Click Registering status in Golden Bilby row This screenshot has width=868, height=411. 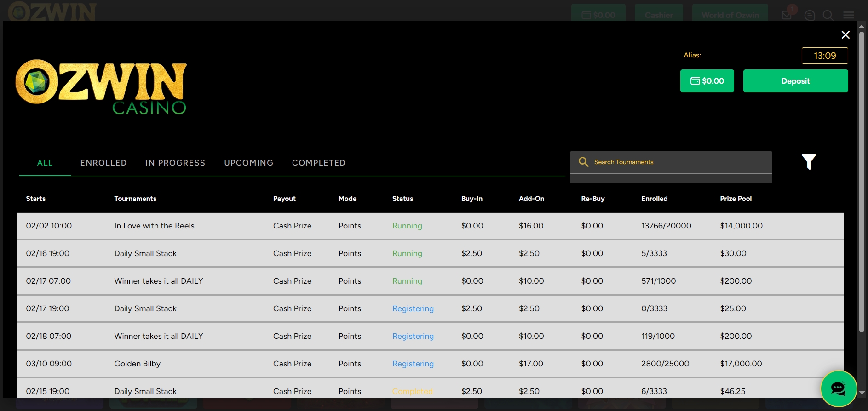(x=413, y=364)
